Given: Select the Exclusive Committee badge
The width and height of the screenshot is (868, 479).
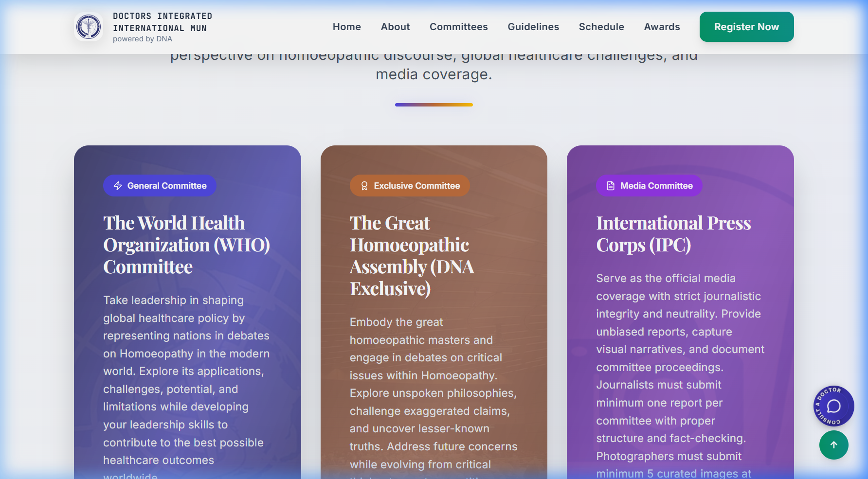Looking at the screenshot, I should pyautogui.click(x=410, y=186).
